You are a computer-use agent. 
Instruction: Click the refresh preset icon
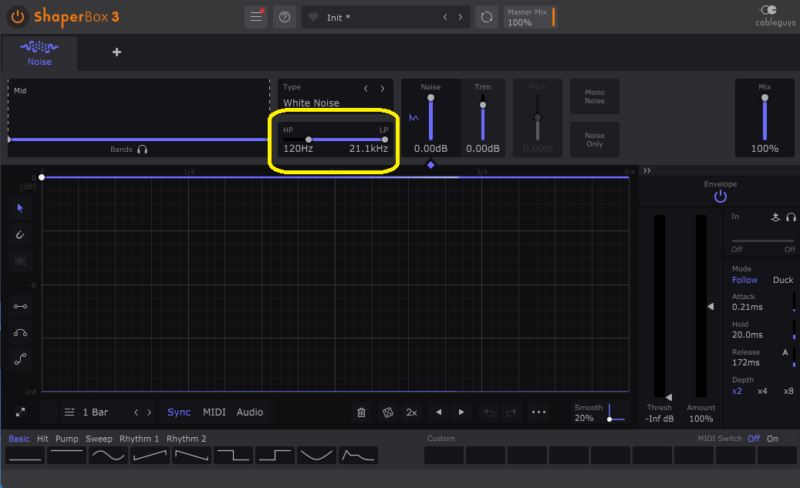click(486, 17)
